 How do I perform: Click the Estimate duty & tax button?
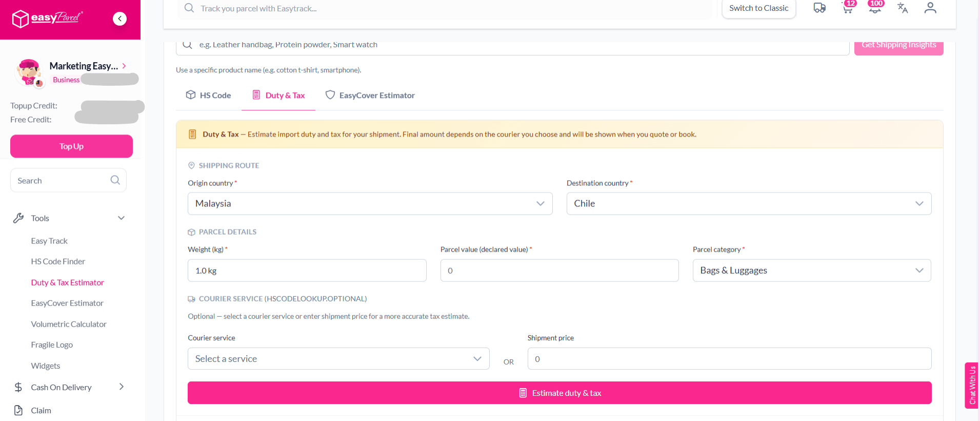click(x=559, y=393)
